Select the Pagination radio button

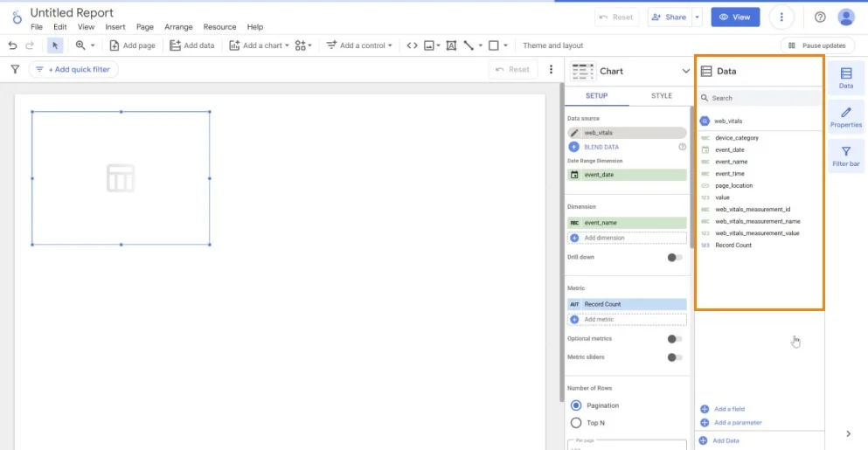click(576, 405)
